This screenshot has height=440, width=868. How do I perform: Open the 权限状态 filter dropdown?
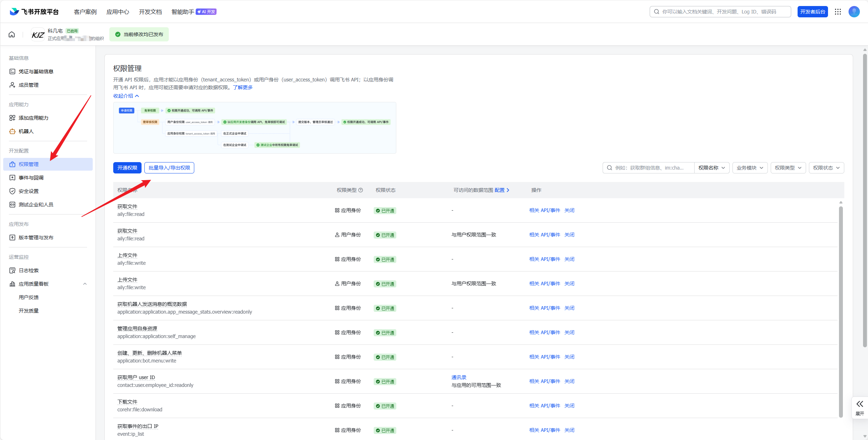[x=826, y=168]
